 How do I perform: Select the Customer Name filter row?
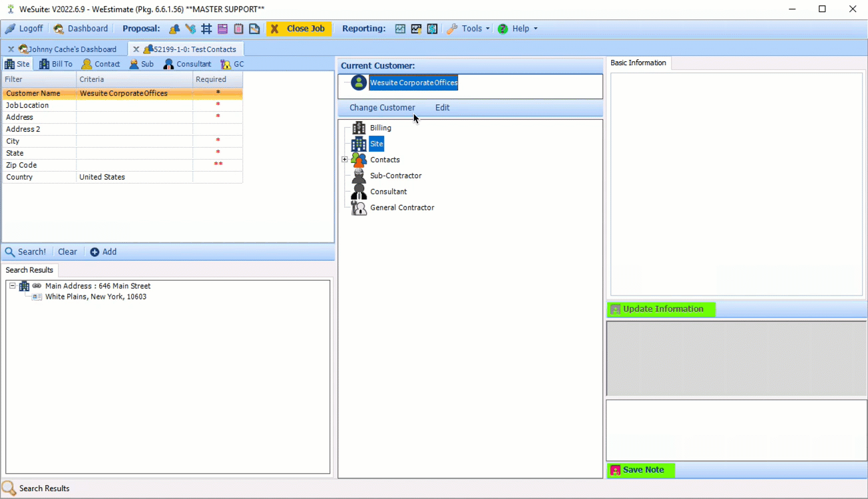(122, 93)
